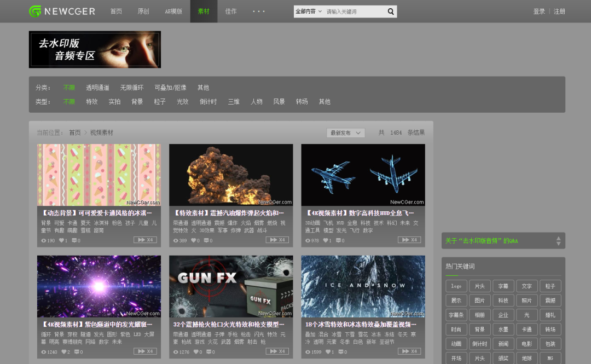Viewport: 591px width, 364px height.
Task: Open the ICE AND SNOW video thumbnail
Action: 363,286
